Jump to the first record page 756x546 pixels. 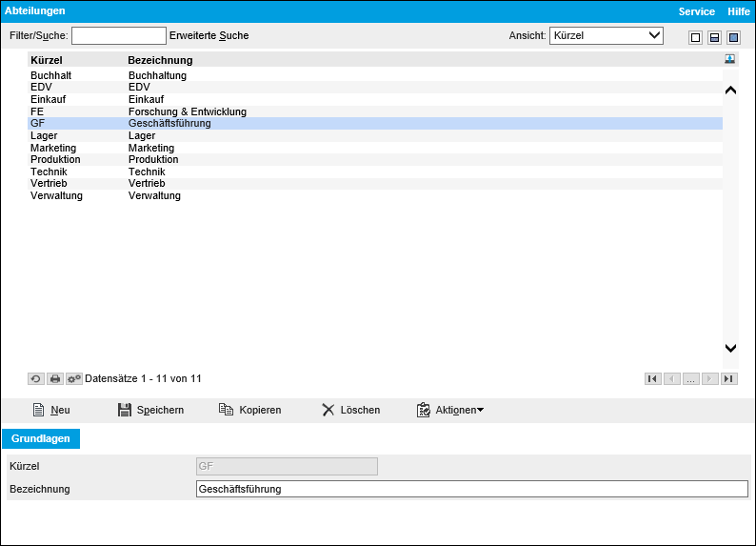[652, 378]
